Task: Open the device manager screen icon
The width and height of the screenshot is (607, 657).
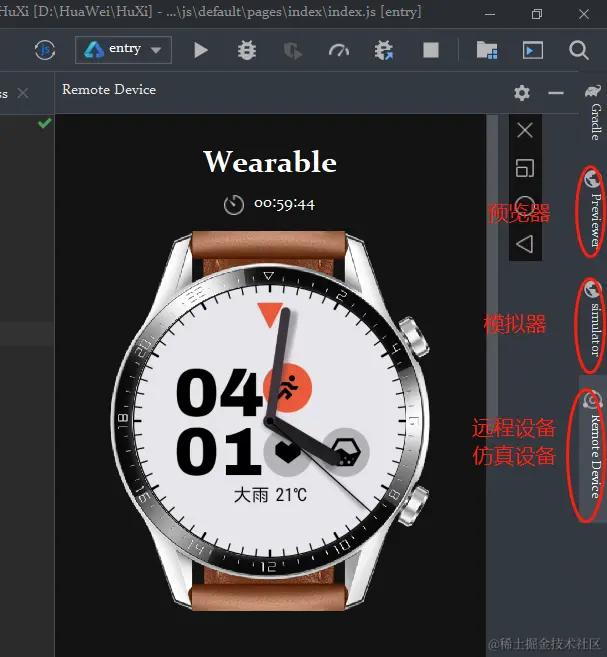Action: 532,50
